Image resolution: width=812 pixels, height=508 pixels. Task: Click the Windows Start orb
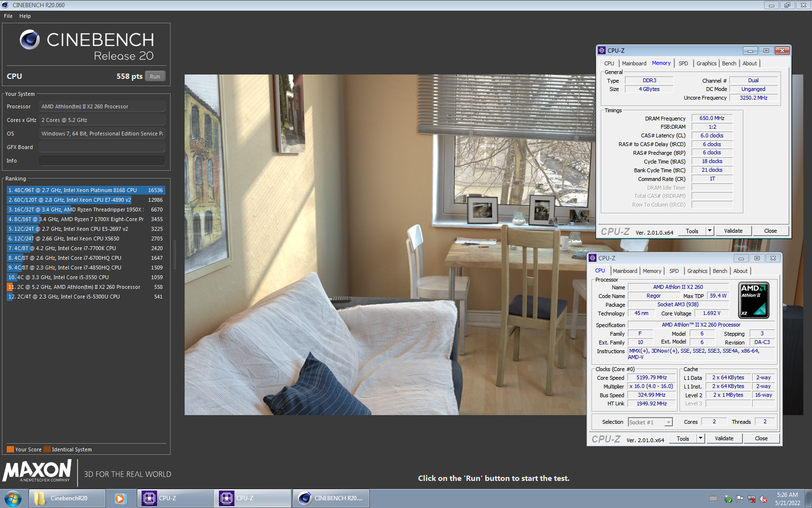pyautogui.click(x=13, y=498)
